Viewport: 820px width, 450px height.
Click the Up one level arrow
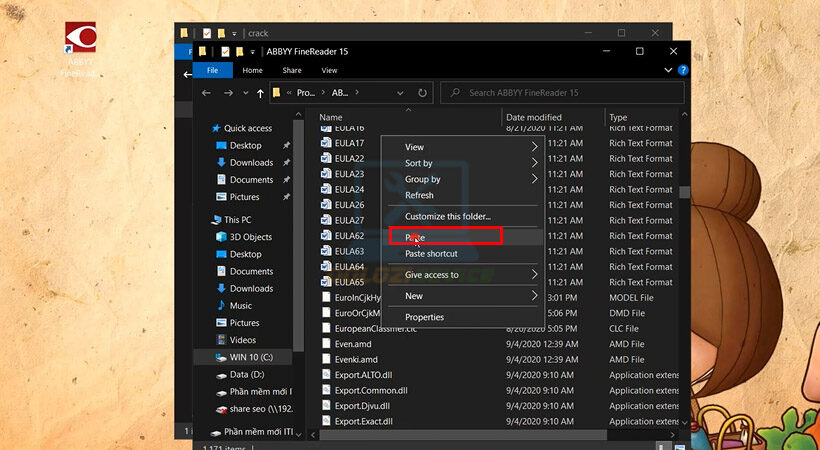click(260, 93)
